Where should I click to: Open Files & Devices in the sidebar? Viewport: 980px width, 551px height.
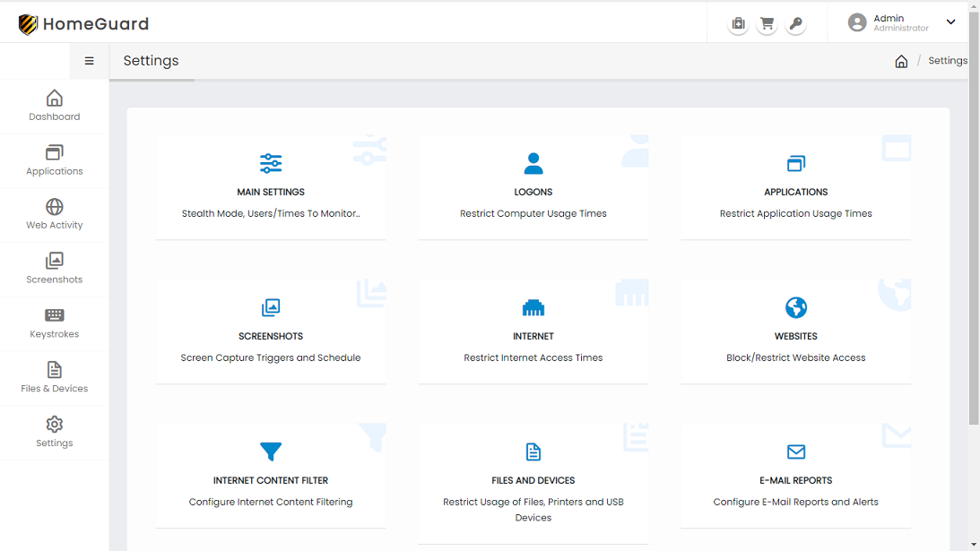point(55,377)
